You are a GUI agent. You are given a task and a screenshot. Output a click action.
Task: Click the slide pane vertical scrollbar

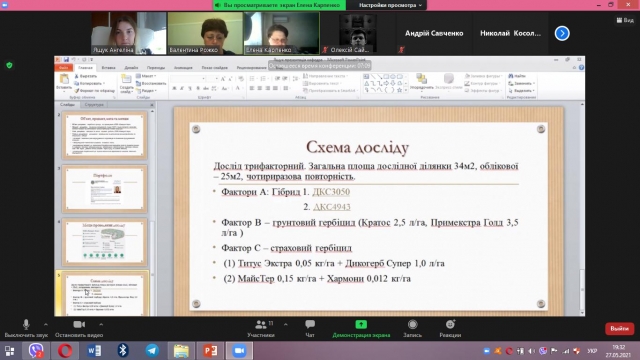tap(152, 212)
